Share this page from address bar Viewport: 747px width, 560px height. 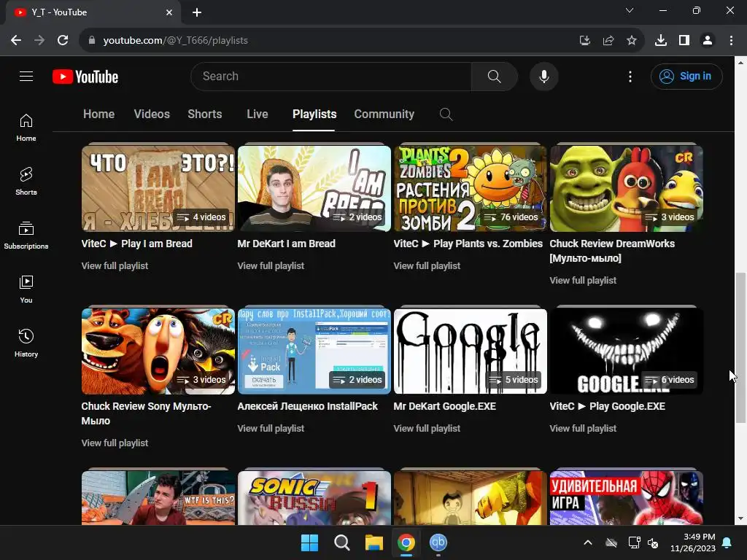[x=608, y=41]
